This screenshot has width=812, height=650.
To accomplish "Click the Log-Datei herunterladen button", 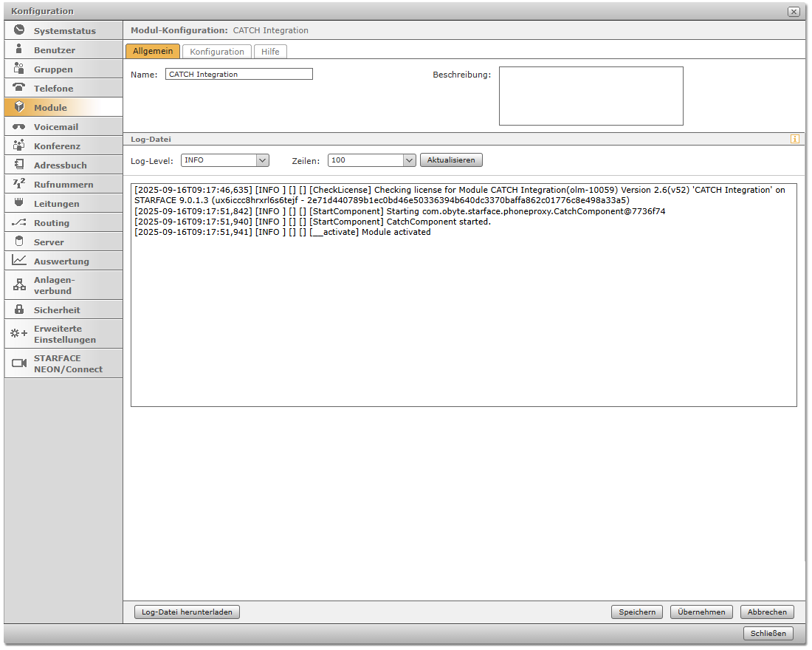I will 187,612.
